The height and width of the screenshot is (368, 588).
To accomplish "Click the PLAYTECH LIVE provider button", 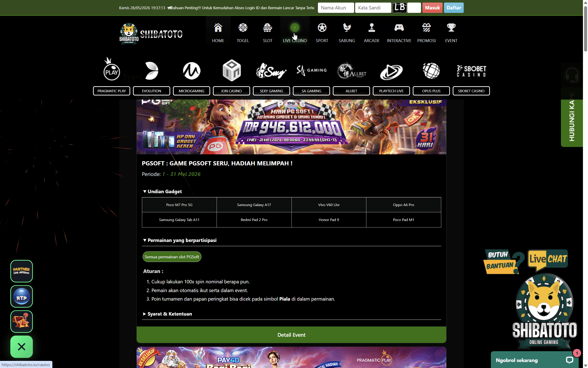I will pyautogui.click(x=391, y=91).
